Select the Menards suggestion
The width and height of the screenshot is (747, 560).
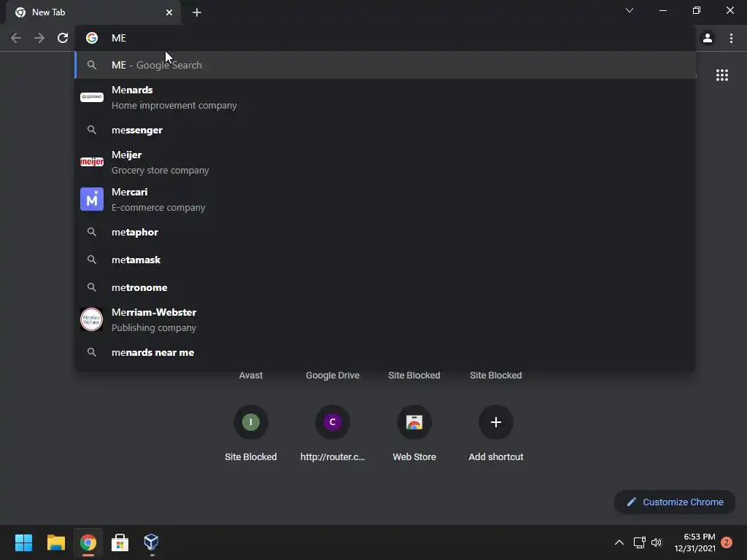385,98
